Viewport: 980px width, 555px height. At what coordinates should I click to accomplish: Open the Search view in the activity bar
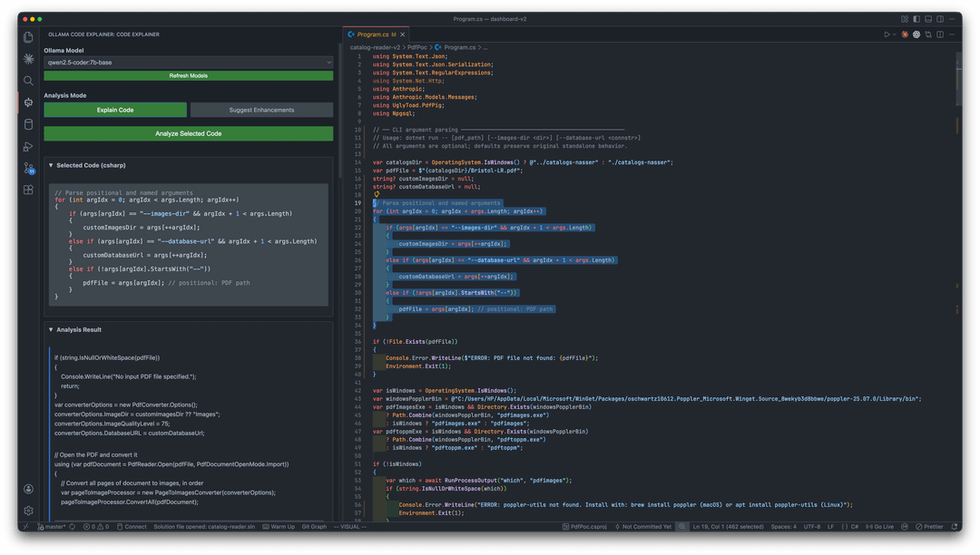(28, 80)
